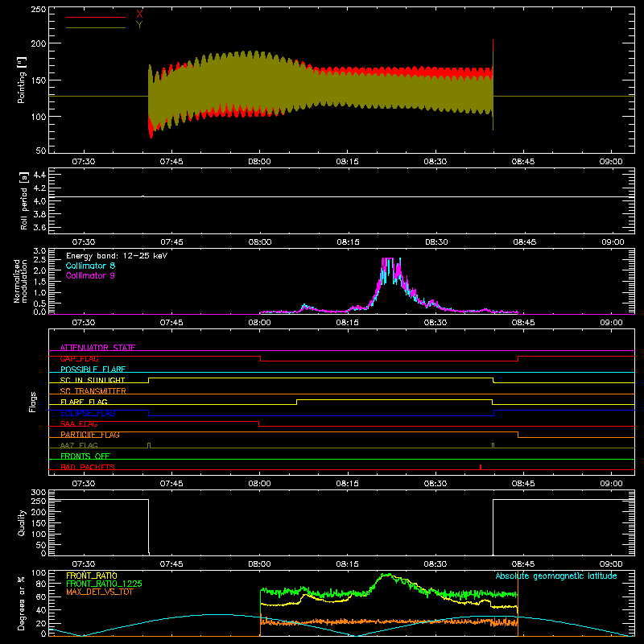Click the red X legend label
The height and width of the screenshot is (644, 644).
(139, 14)
